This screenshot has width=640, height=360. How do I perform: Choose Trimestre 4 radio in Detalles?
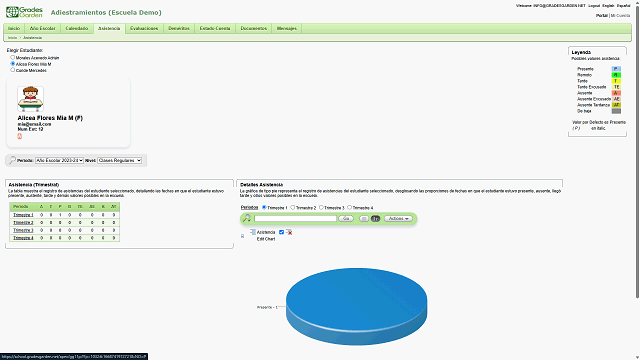[x=349, y=207]
